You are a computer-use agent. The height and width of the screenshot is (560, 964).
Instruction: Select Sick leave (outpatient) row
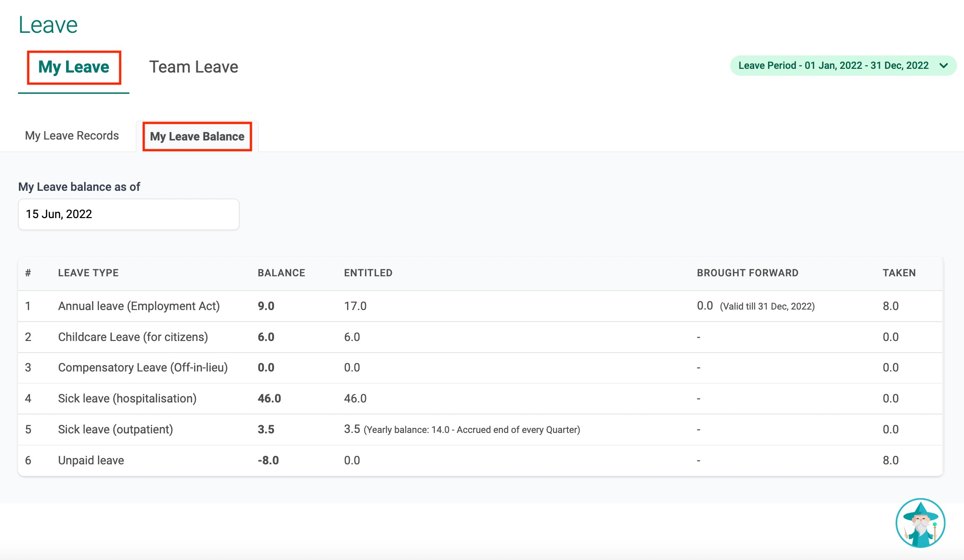(x=116, y=429)
